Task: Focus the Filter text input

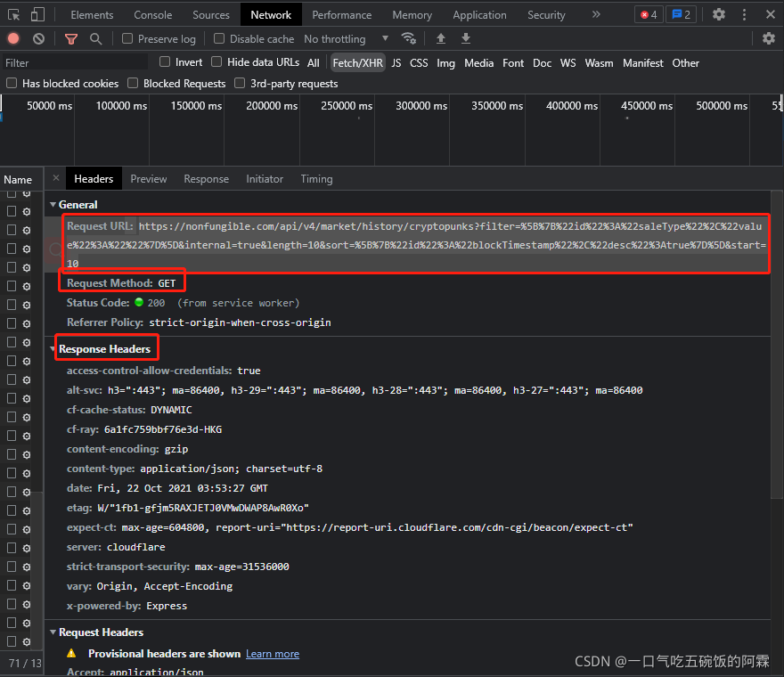Action: point(75,62)
